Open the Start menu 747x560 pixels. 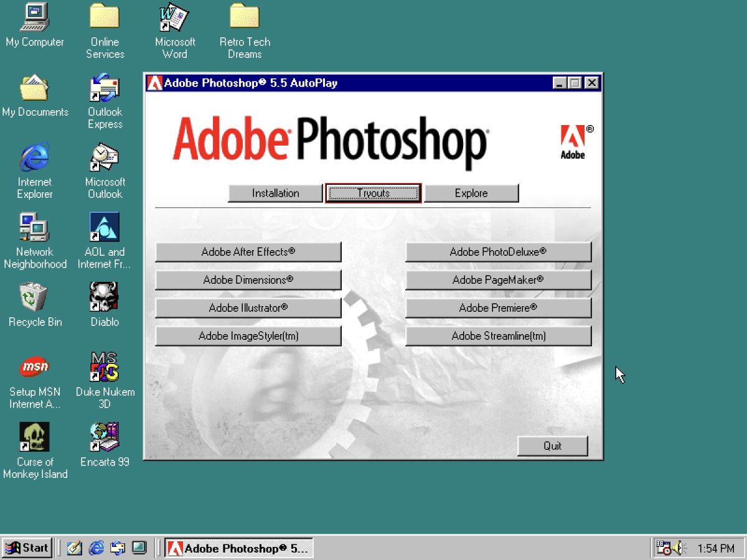point(27,548)
